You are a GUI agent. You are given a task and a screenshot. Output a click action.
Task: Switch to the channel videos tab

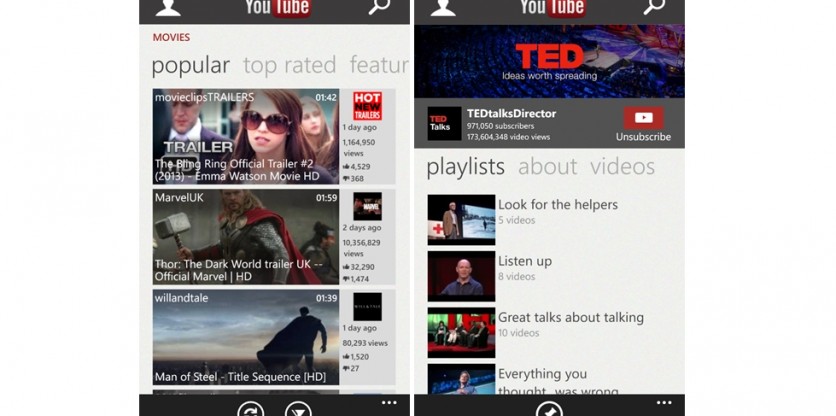622,166
